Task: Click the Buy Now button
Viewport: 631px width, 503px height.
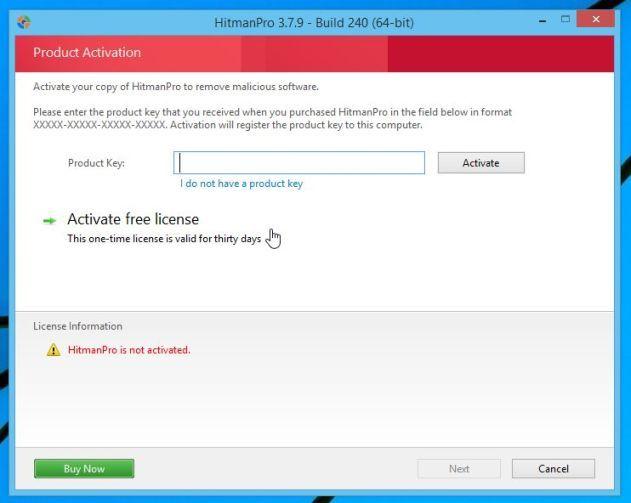Action: click(84, 468)
